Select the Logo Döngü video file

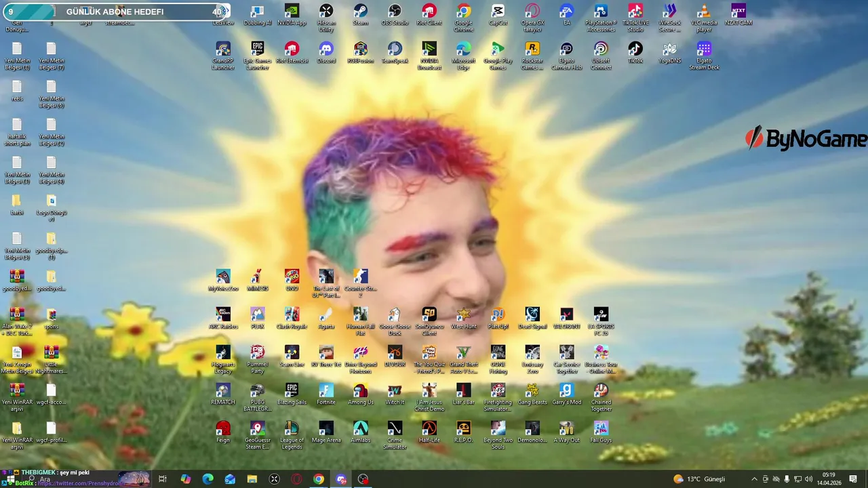pyautogui.click(x=51, y=208)
